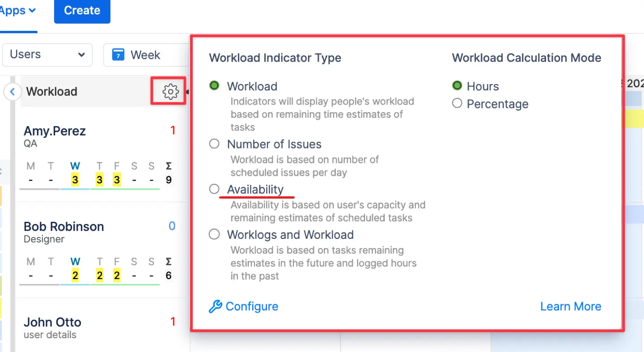This screenshot has height=352, width=644.
Task: Open the Learn More link
Action: point(571,306)
